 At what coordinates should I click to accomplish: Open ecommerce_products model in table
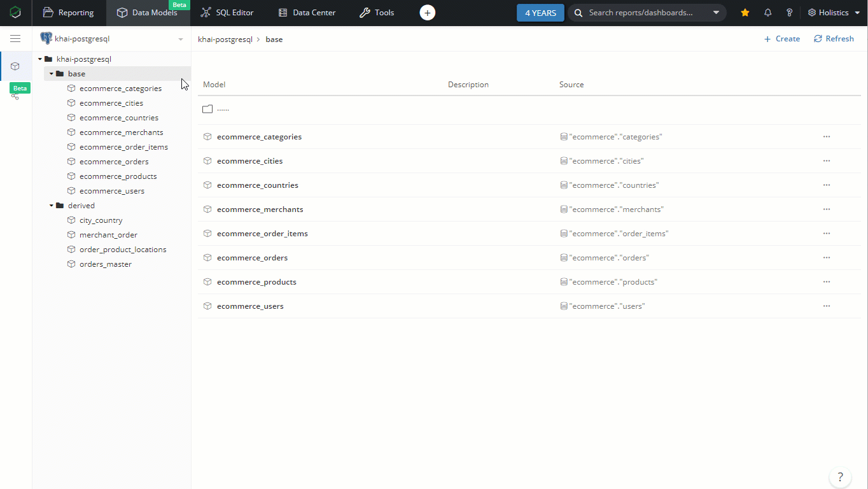pos(256,282)
